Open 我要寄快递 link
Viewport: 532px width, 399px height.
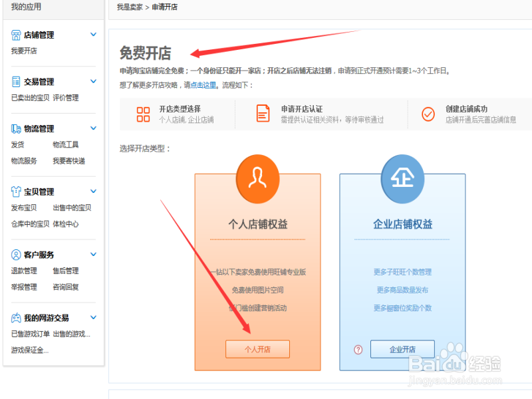point(69,161)
